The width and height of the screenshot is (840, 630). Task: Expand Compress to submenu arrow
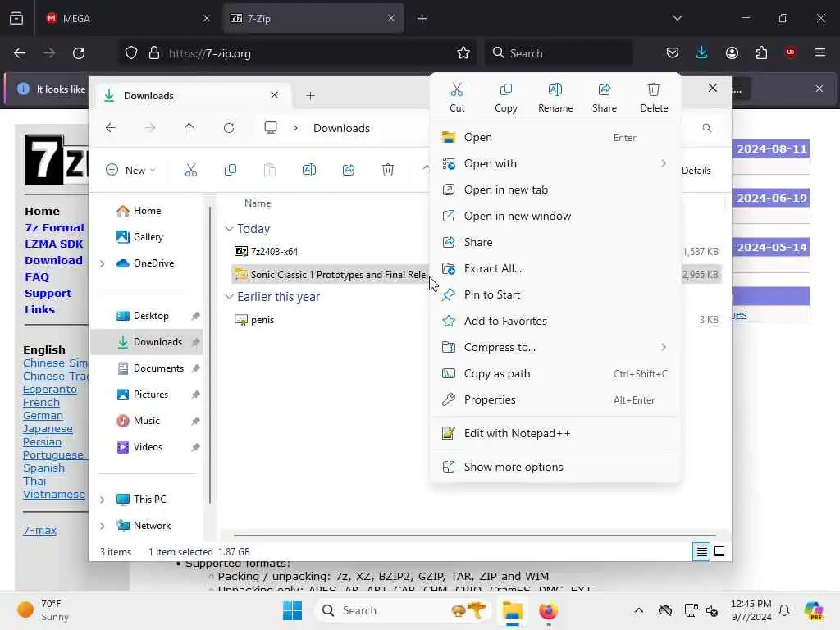pos(663,347)
